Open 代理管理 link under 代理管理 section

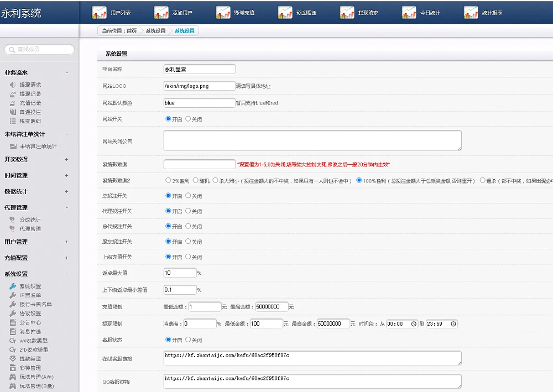[x=30, y=229]
